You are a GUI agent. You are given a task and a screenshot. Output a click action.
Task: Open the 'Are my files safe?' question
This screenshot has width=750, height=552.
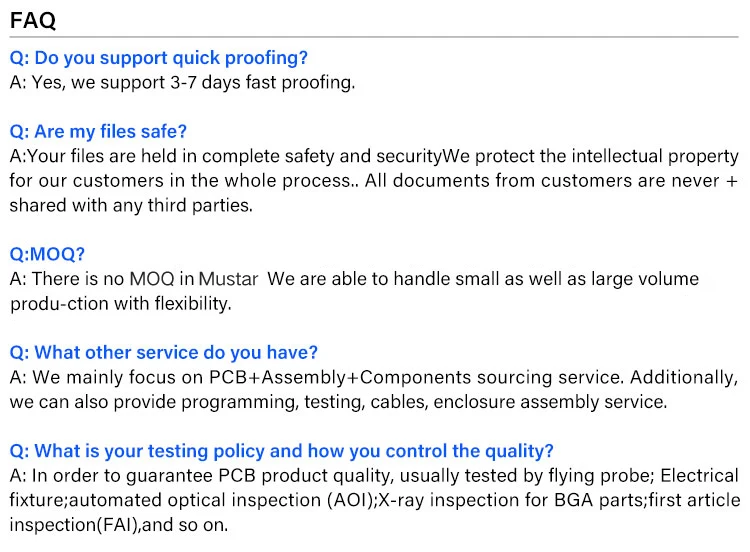pos(98,132)
